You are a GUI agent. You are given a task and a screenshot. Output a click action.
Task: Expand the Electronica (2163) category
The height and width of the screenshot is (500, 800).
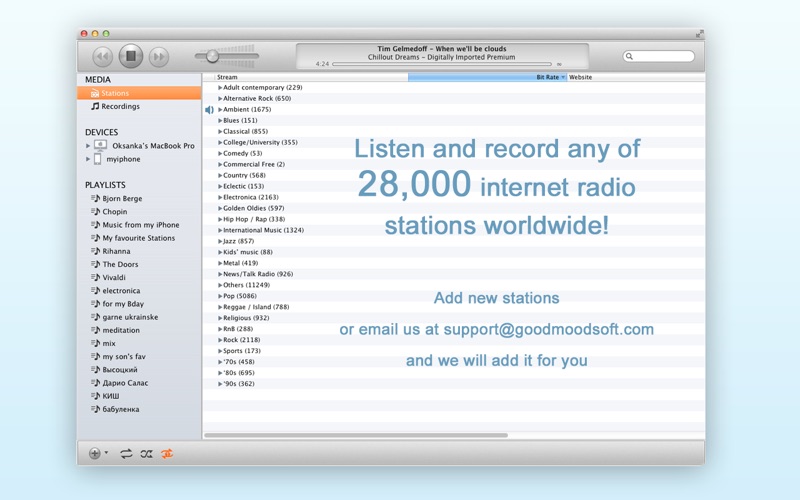220,197
